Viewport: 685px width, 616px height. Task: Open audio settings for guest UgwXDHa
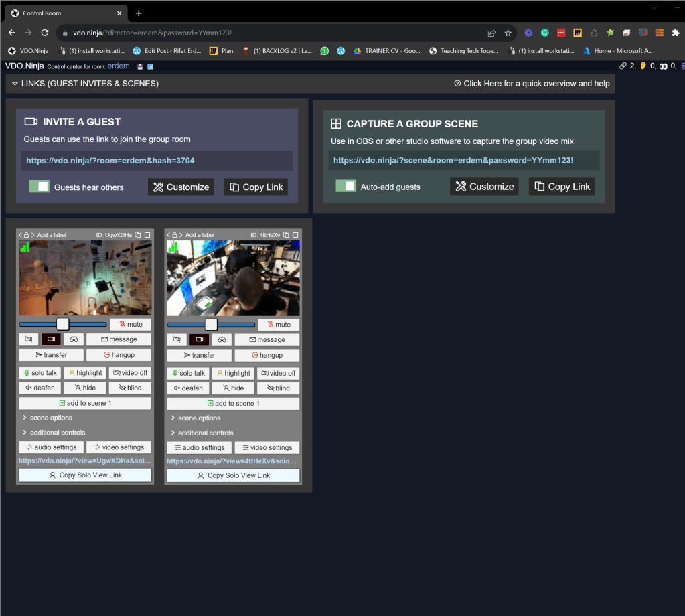pos(51,447)
